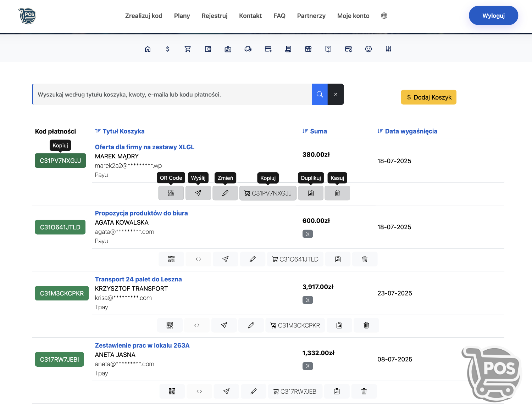
Task: Click the home icon in the toolbar
Action: point(148,49)
